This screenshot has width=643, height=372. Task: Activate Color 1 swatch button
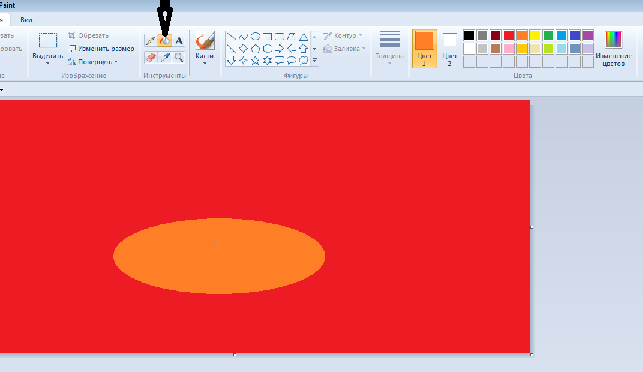coord(424,48)
